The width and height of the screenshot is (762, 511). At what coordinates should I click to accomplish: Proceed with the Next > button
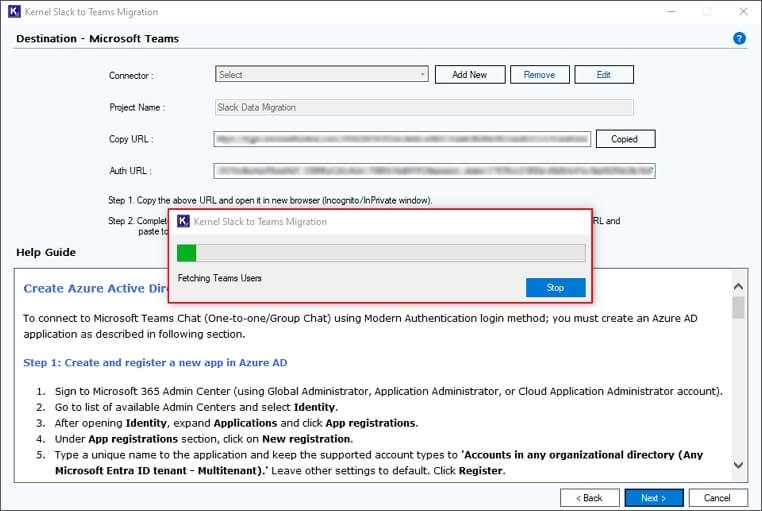[654, 498]
